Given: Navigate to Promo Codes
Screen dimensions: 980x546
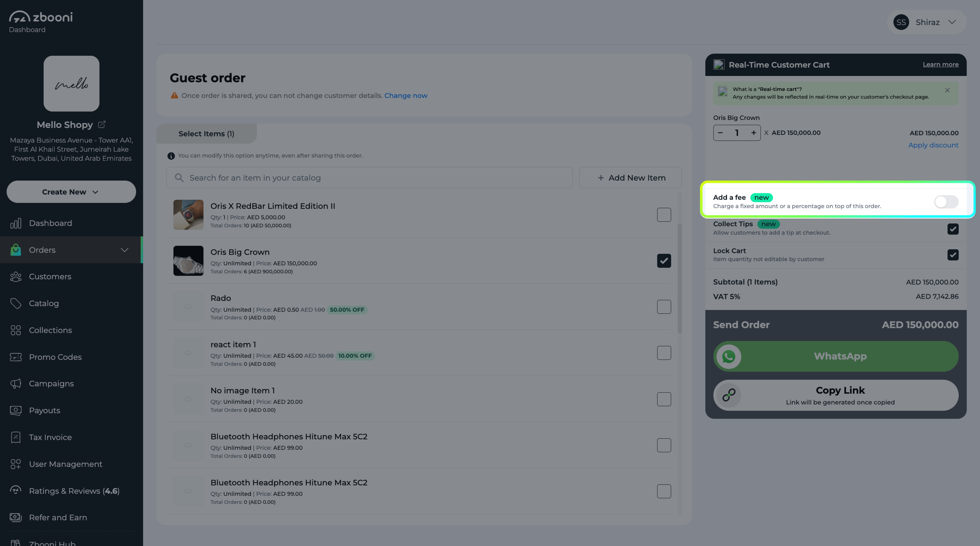Looking at the screenshot, I should (x=72, y=357).
